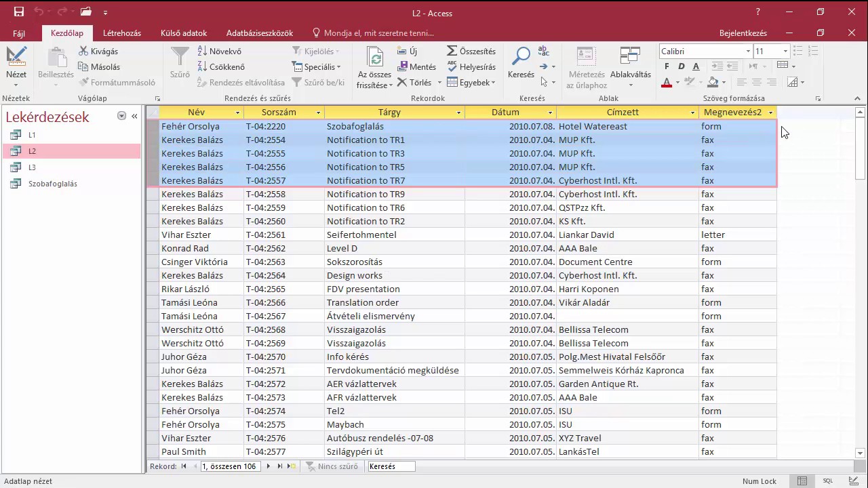Sort descending with Csökkenő
868x488 pixels.
click(x=220, y=66)
